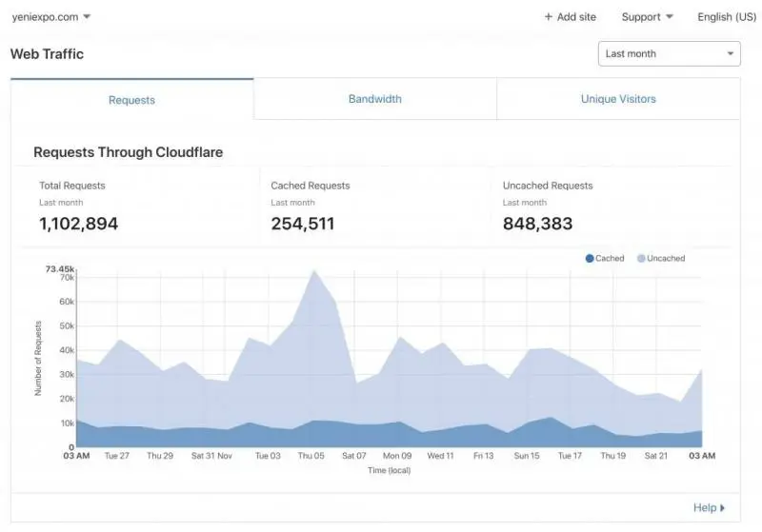762x532 pixels.
Task: Click the Sun 15 axis label
Action: pyautogui.click(x=527, y=456)
